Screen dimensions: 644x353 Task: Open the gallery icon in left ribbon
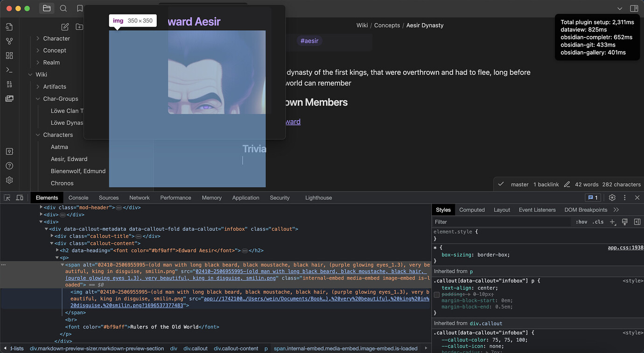(x=9, y=99)
